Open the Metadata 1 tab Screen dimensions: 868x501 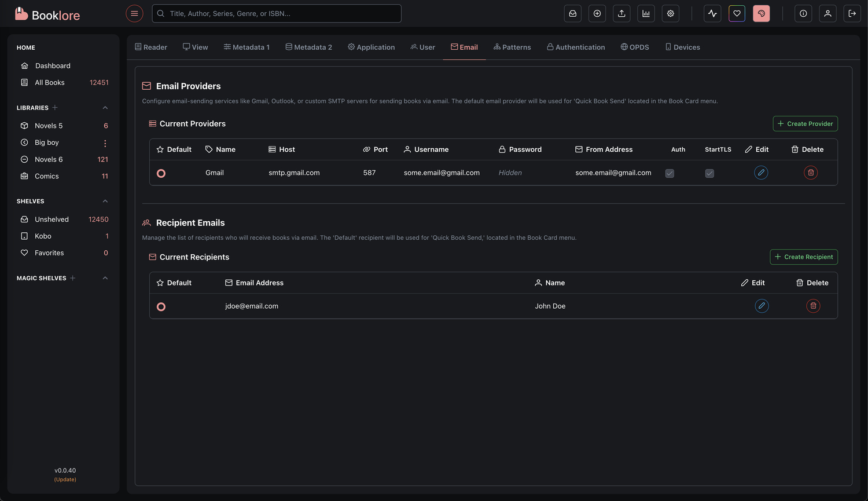click(247, 47)
